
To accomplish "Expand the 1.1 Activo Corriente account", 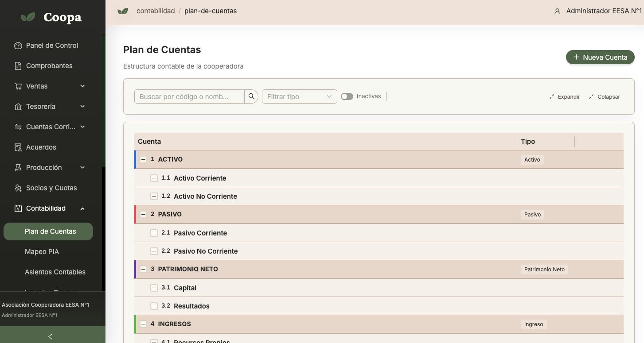I will 154,178.
